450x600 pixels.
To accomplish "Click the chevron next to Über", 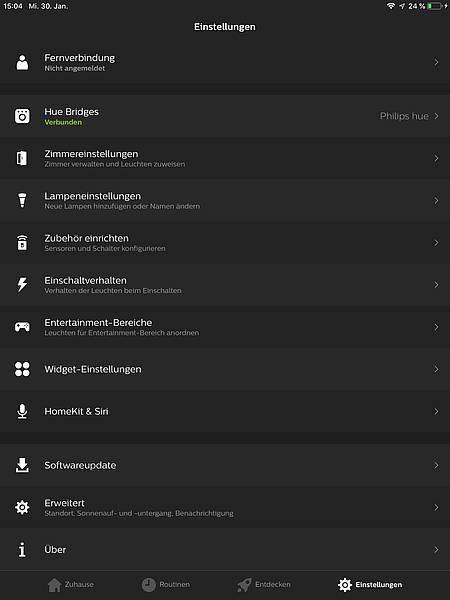I will (436, 549).
